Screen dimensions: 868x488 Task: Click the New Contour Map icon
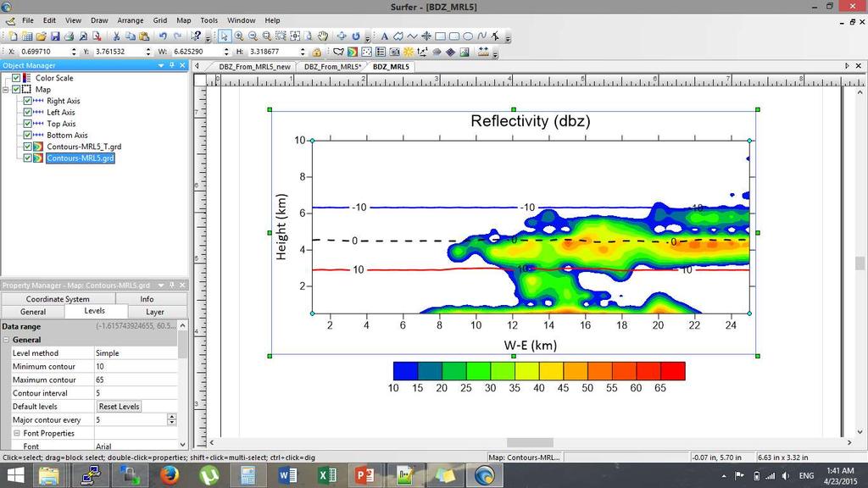(x=352, y=52)
